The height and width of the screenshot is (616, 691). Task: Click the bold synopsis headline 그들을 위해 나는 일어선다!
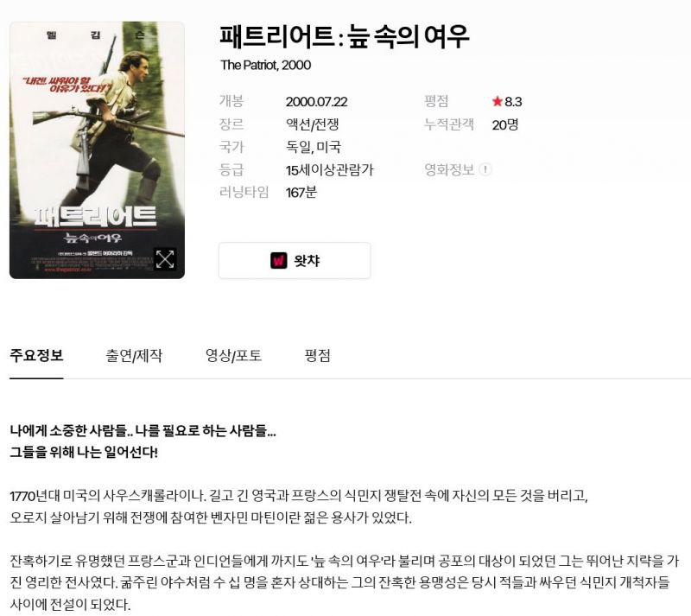[84, 452]
